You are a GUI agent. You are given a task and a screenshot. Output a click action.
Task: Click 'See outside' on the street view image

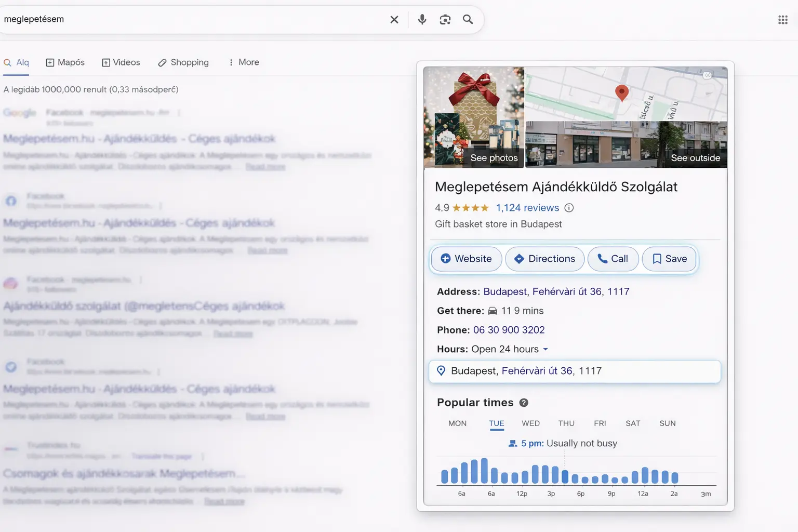tap(696, 157)
